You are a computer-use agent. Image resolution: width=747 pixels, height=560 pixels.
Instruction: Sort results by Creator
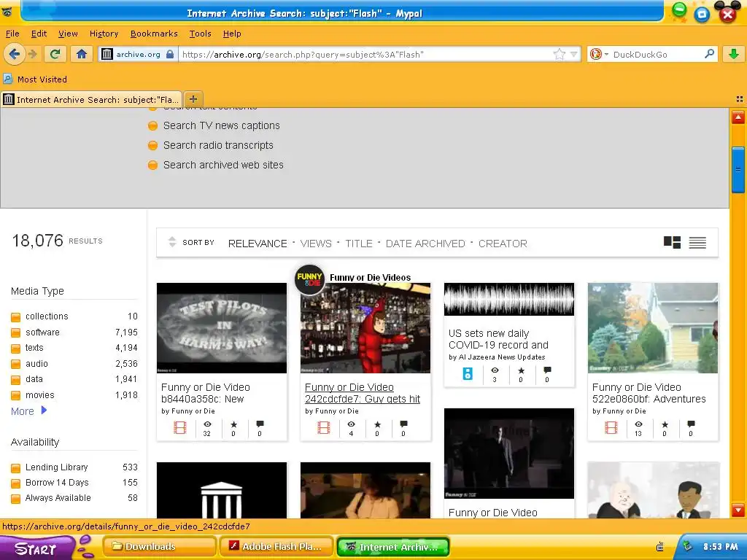click(x=503, y=244)
